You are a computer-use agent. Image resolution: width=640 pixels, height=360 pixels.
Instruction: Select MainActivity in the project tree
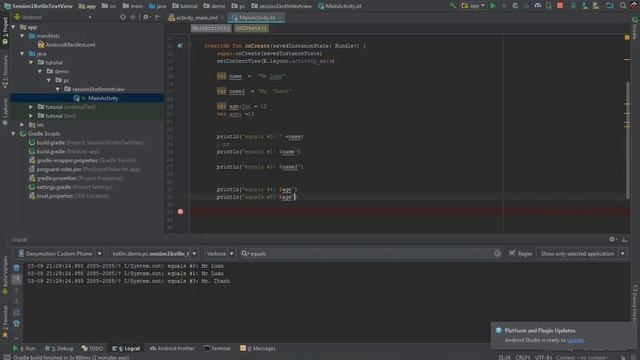tap(103, 98)
